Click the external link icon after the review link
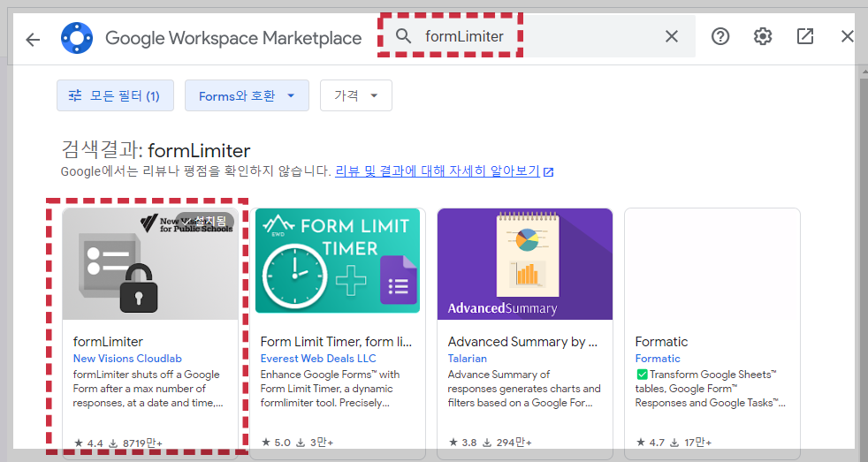Screen dimensions: 868x462 point(549,172)
